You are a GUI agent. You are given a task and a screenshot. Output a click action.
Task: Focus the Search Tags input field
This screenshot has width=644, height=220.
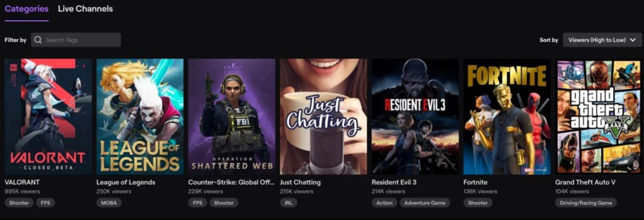tap(76, 40)
